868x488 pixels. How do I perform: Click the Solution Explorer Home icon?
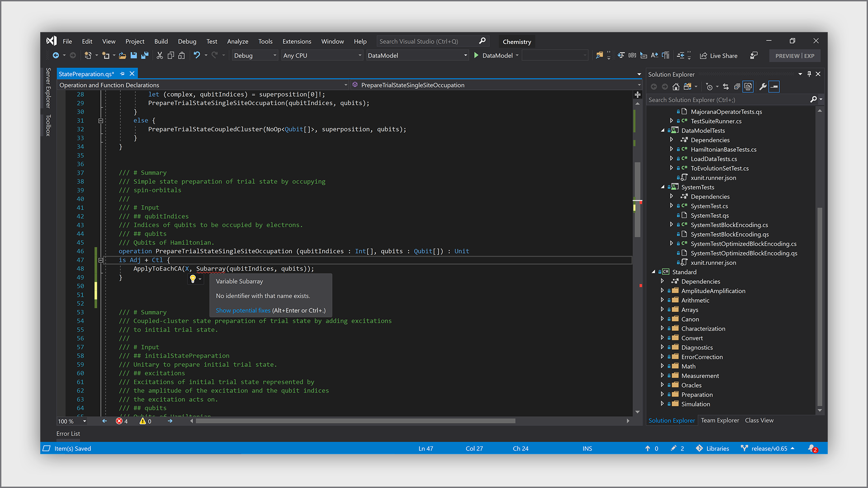(676, 86)
